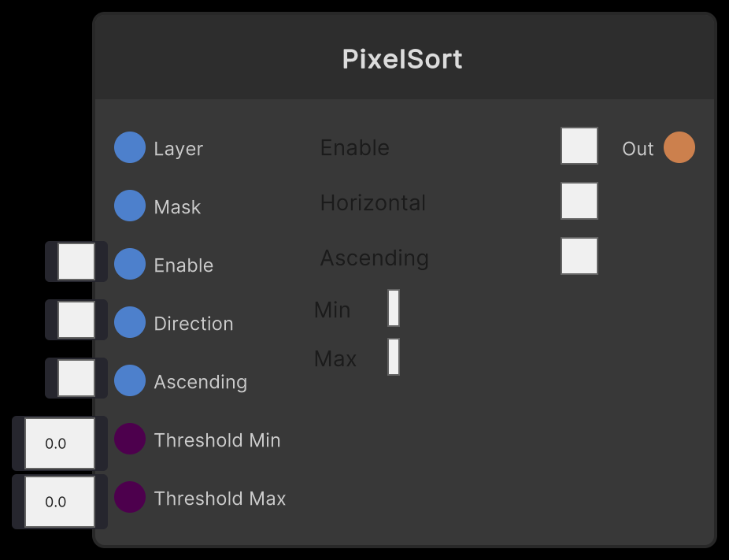Click the Min value field
Image resolution: width=729 pixels, height=560 pixels.
(393, 308)
